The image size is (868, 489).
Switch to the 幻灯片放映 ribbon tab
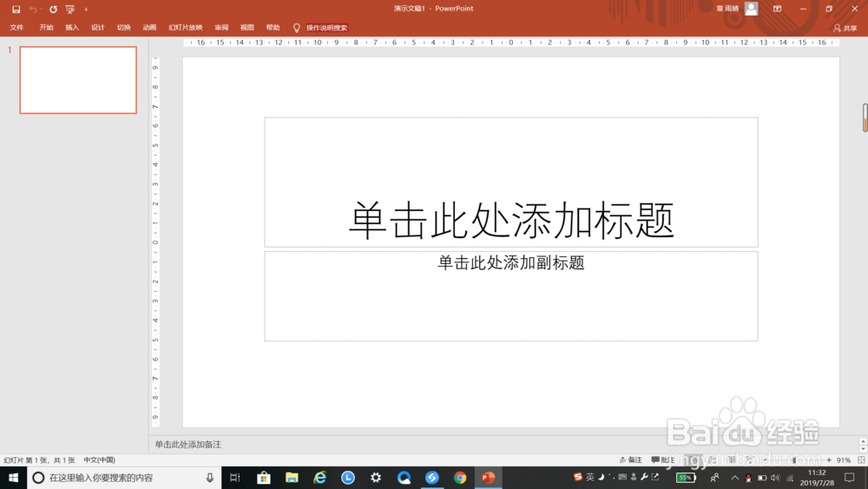coord(186,28)
